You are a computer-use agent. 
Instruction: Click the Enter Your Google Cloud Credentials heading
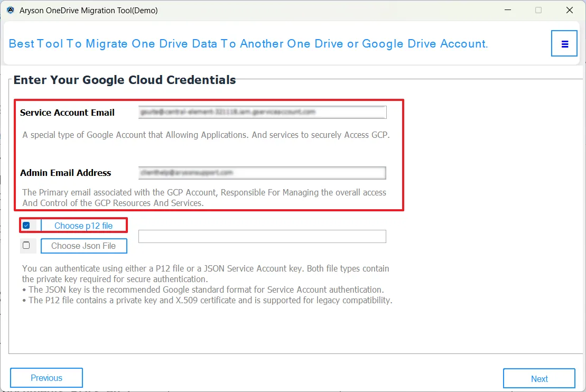coord(125,80)
